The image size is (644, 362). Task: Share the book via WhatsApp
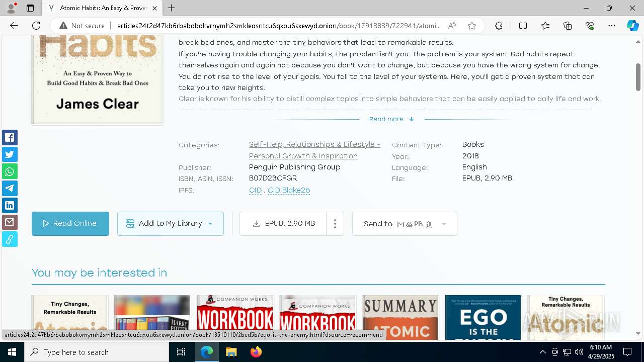pyautogui.click(x=10, y=171)
